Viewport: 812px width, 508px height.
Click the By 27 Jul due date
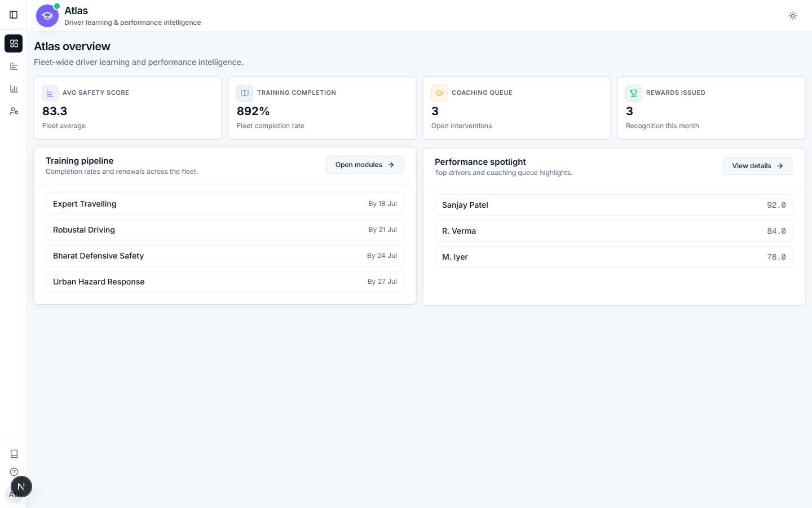382,282
